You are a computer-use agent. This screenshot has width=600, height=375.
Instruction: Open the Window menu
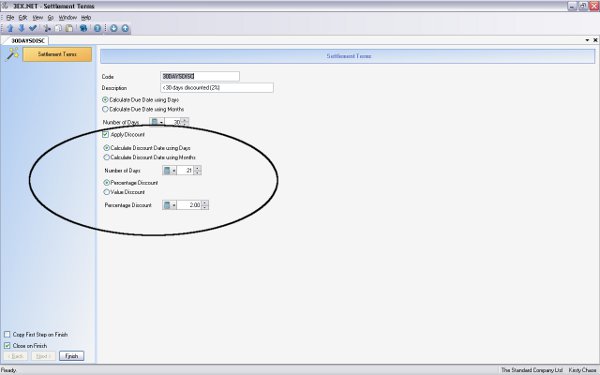click(x=68, y=18)
